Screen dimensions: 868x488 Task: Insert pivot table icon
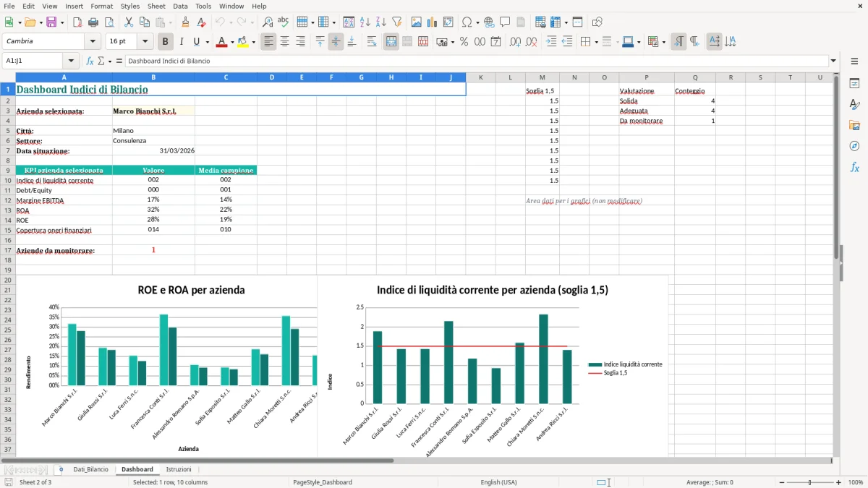[448, 22]
